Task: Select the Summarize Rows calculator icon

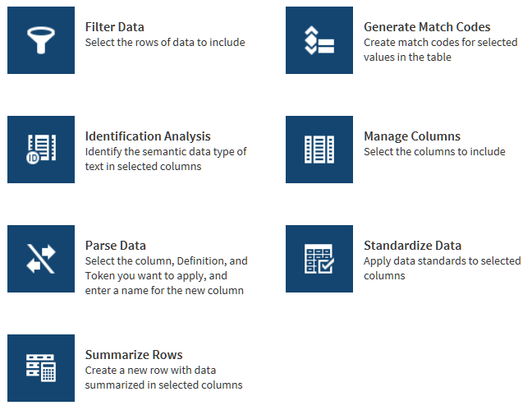Action: (x=41, y=367)
